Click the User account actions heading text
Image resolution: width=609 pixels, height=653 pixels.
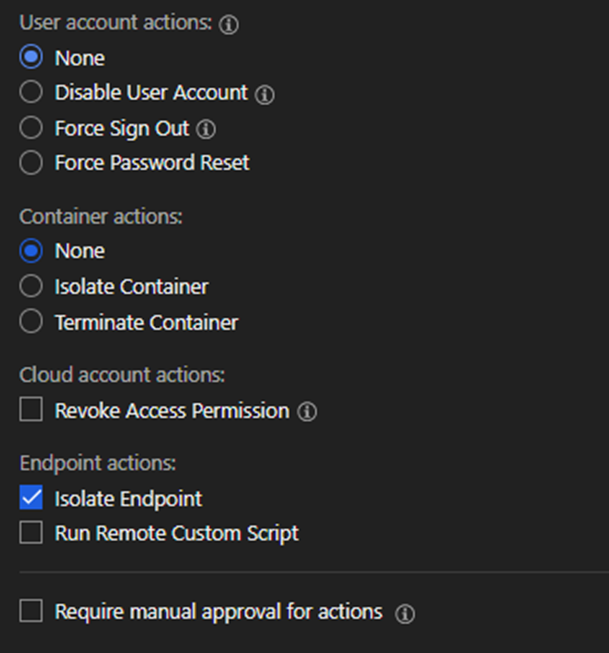116,24
